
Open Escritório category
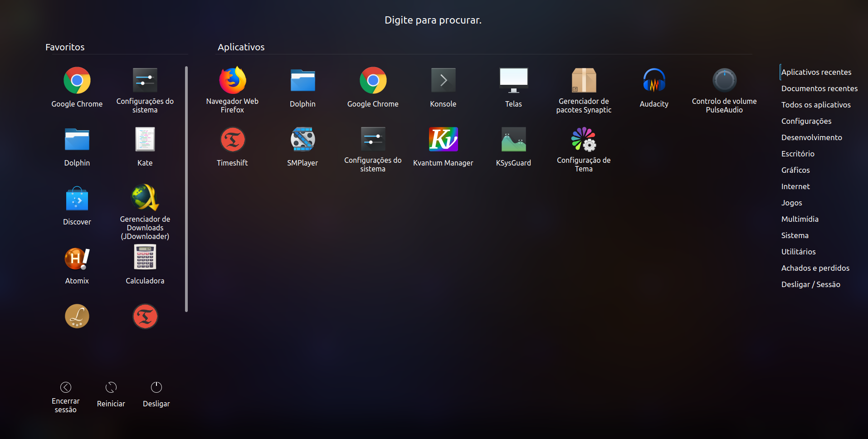click(798, 154)
